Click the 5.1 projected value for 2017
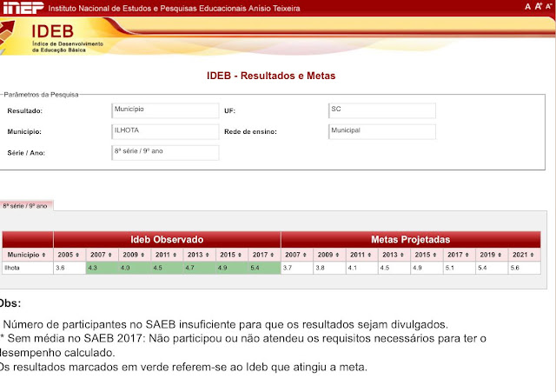The height and width of the screenshot is (392, 556). click(x=460, y=268)
